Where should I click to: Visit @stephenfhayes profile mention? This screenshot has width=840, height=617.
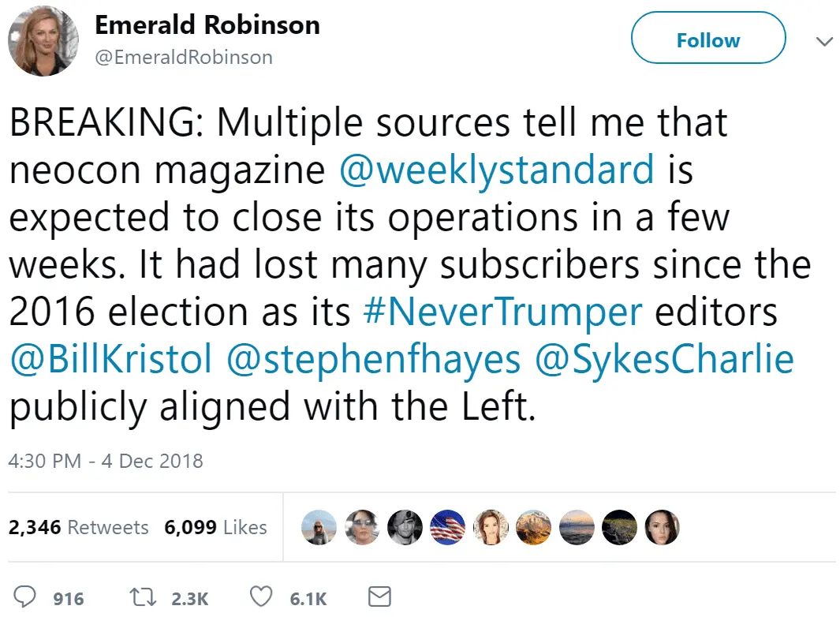373,359
